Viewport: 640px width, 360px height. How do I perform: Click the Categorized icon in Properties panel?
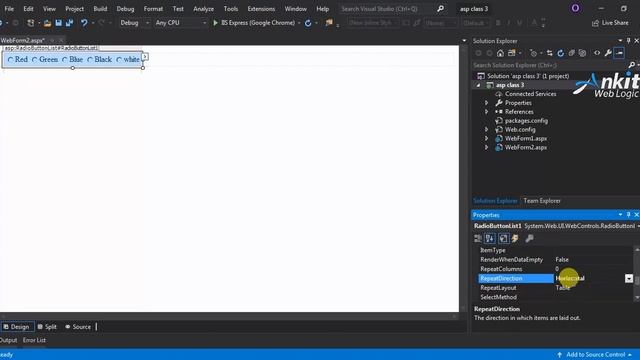point(478,239)
